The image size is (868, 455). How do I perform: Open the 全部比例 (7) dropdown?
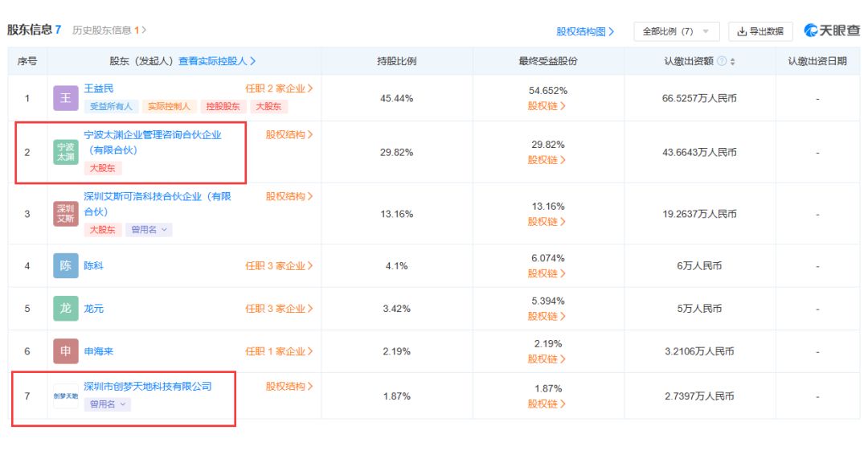tap(676, 31)
